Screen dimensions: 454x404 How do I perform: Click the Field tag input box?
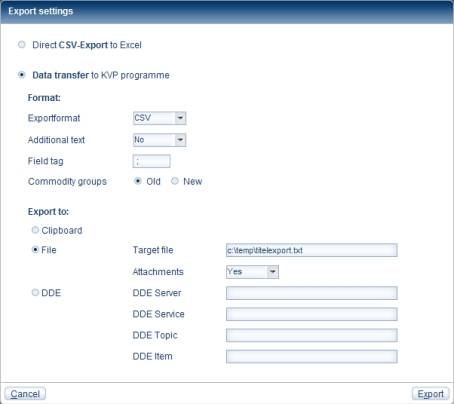point(152,161)
